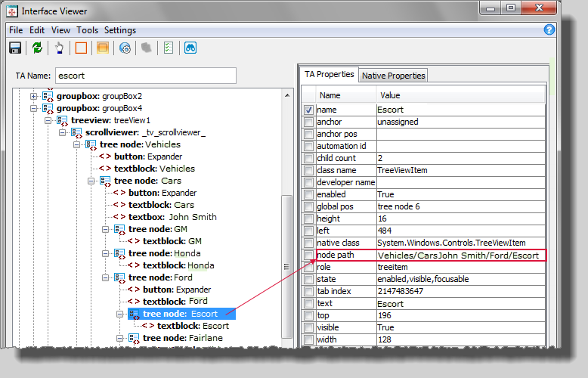Image resolution: width=588 pixels, height=378 pixels.
Task: Open the globe-with-gear settings toolbar icon
Action: [125, 48]
